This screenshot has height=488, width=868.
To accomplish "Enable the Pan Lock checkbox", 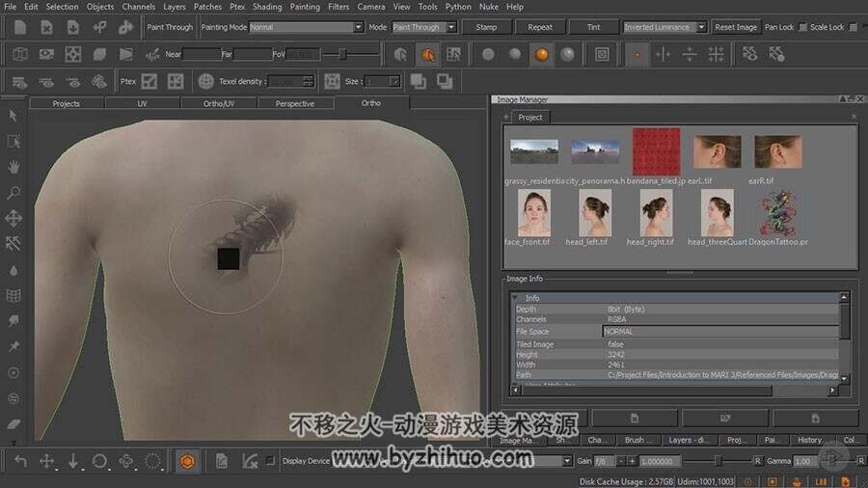I will [x=802, y=27].
